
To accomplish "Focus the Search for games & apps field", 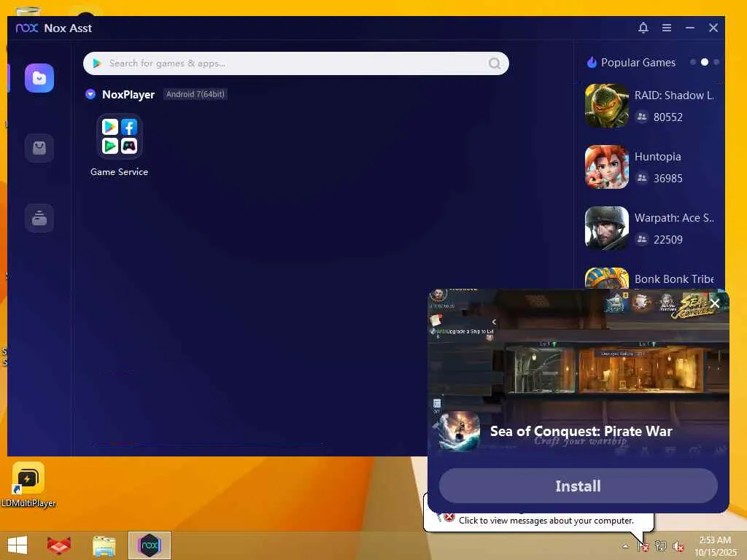I will (295, 63).
